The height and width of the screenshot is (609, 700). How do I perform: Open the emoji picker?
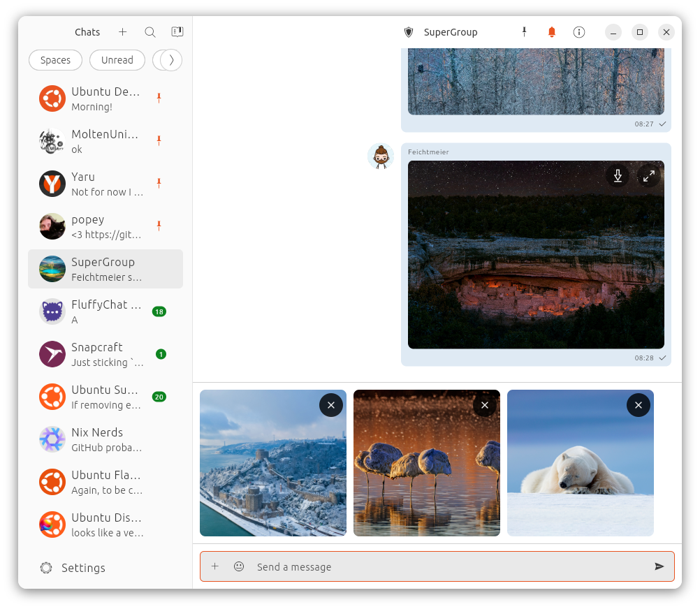[x=239, y=566]
